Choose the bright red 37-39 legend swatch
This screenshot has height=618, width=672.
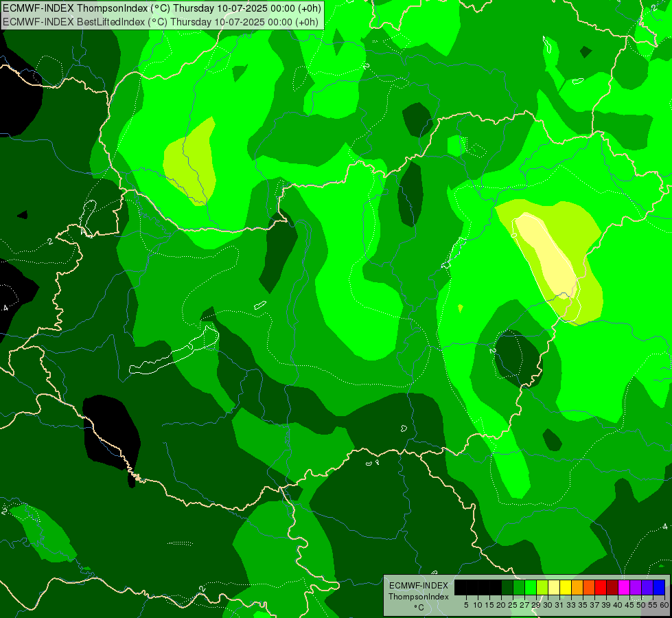tap(601, 587)
